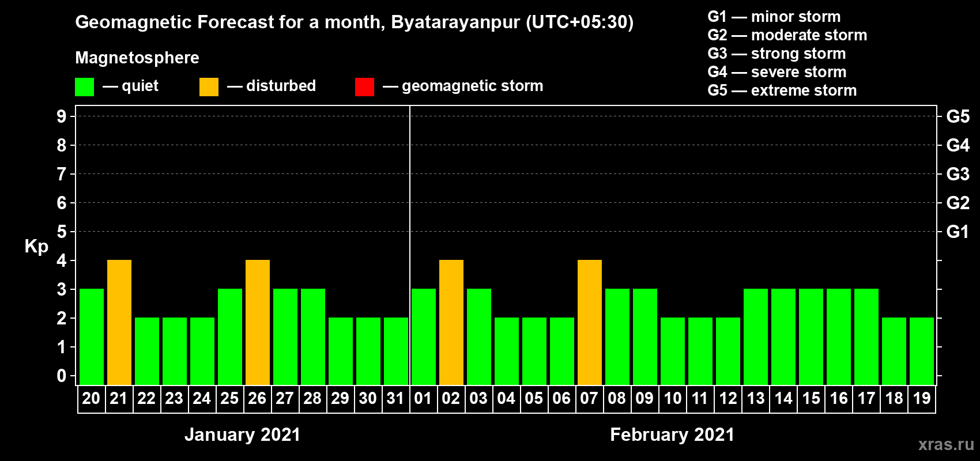Viewport: 980px width, 461px height.
Task: Click the date label 20
Action: pos(91,398)
